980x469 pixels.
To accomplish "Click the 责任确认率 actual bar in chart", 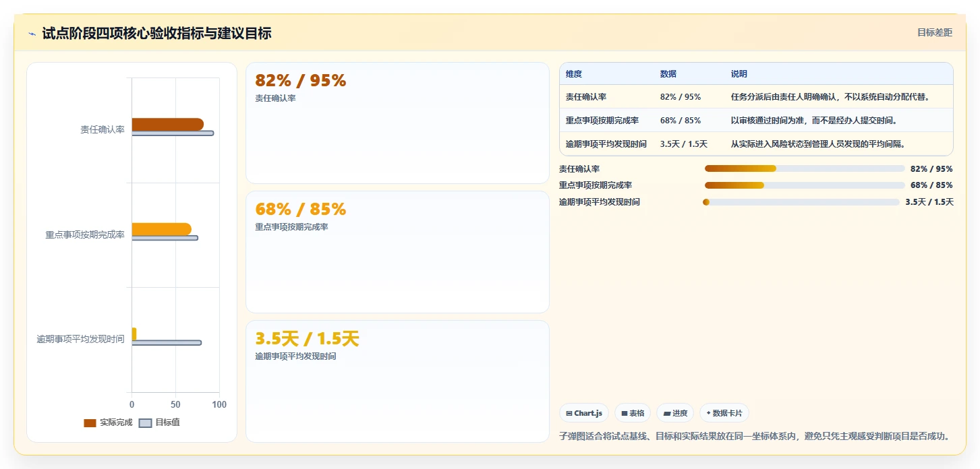I will 167,125.
